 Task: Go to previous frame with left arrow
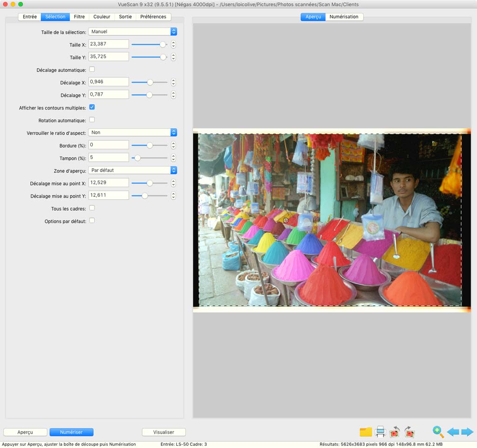click(x=452, y=432)
